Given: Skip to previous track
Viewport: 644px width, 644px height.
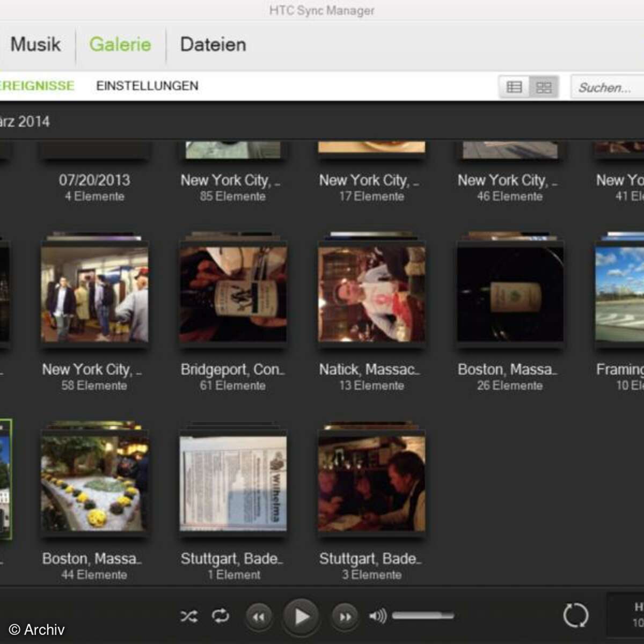Looking at the screenshot, I should click(259, 617).
